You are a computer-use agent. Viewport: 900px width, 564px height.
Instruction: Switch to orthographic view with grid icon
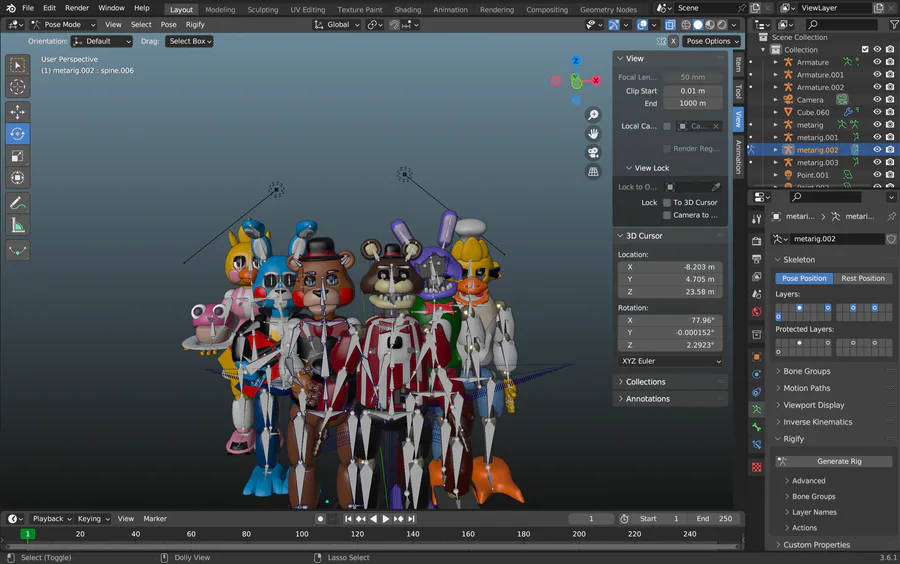click(x=593, y=172)
